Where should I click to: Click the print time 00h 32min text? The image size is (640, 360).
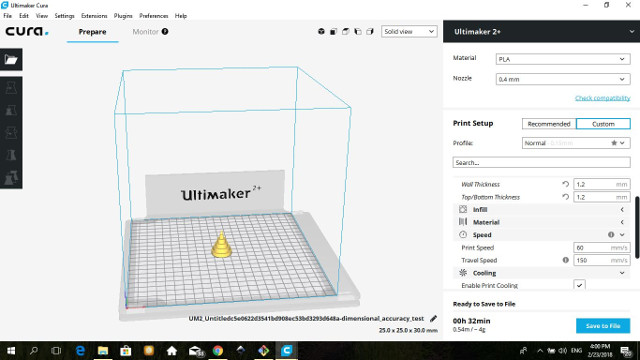(471, 321)
